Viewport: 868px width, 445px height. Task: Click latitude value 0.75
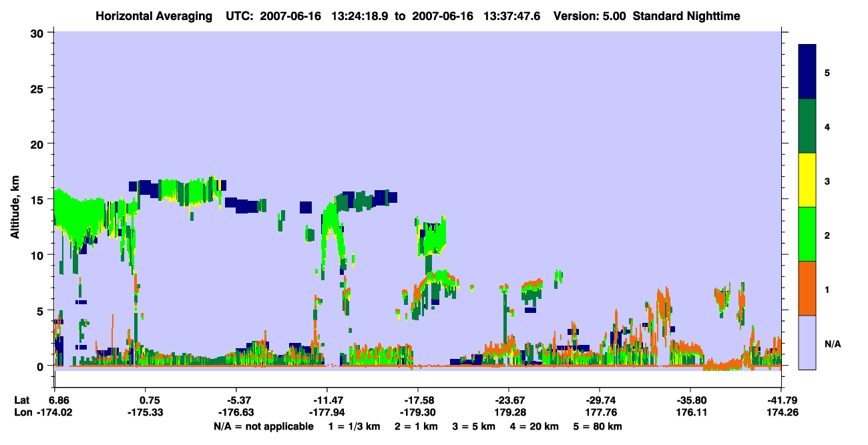[x=149, y=401]
